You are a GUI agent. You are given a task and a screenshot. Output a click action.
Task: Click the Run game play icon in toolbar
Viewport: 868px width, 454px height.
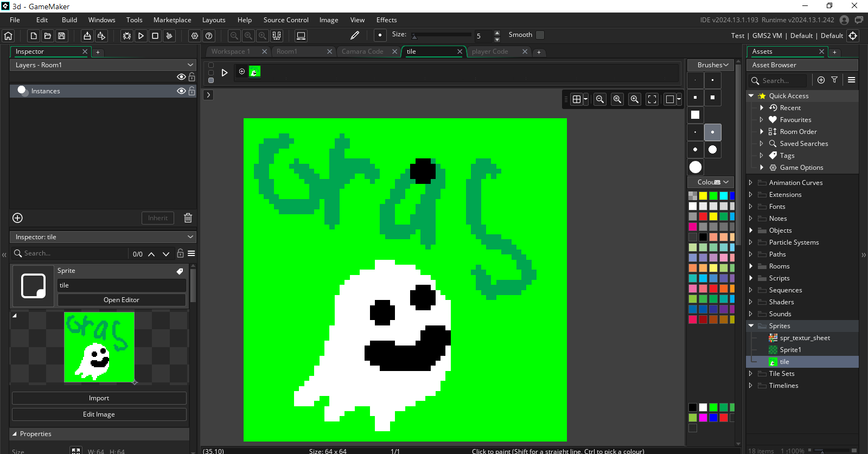[x=141, y=36]
